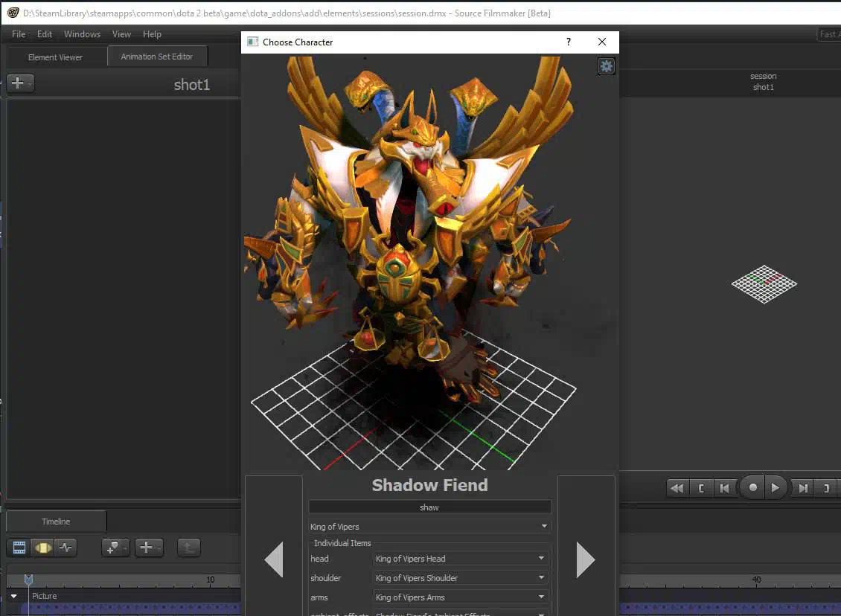Switch to the Element Viewer tab

pos(55,57)
